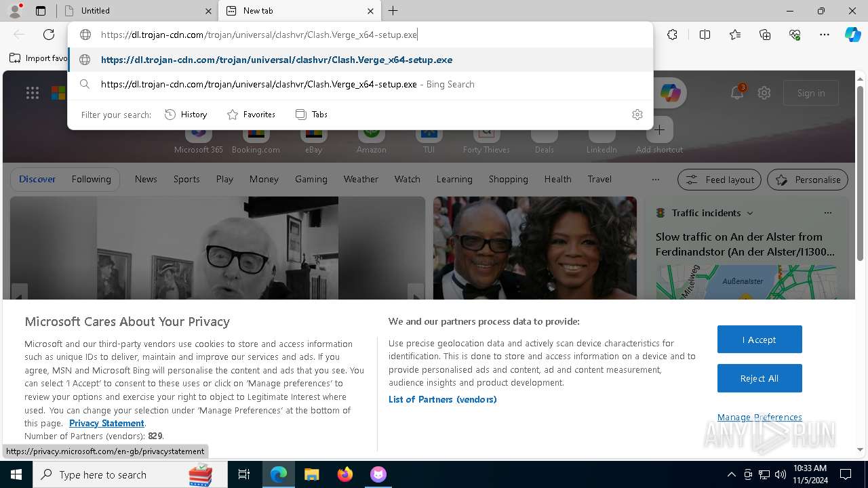Add a new browser tab

[x=393, y=11]
